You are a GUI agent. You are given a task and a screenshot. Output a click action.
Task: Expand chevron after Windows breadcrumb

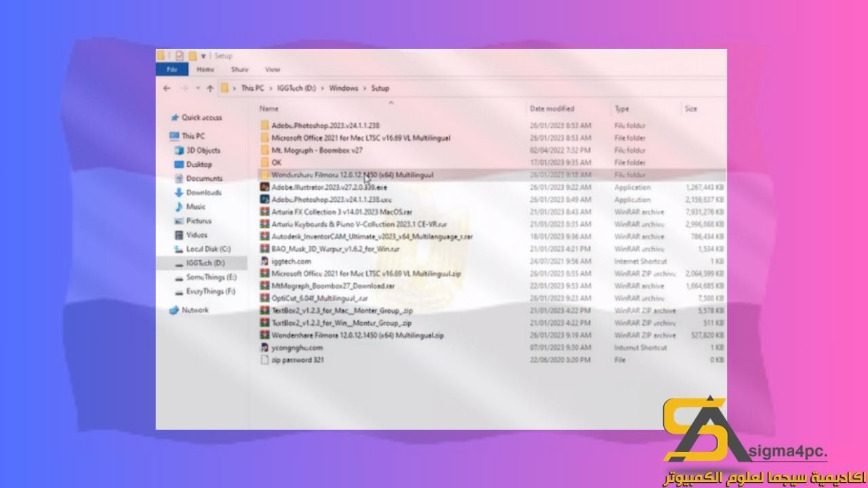pyautogui.click(x=365, y=88)
